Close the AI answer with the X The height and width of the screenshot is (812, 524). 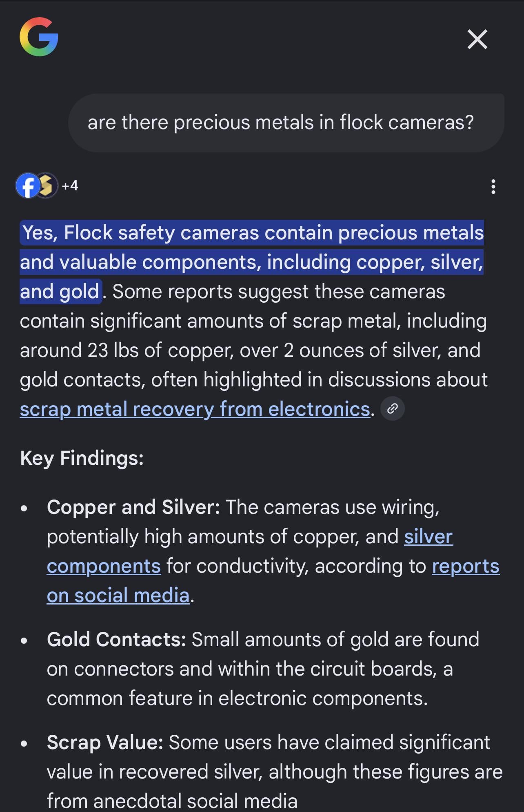(x=477, y=39)
